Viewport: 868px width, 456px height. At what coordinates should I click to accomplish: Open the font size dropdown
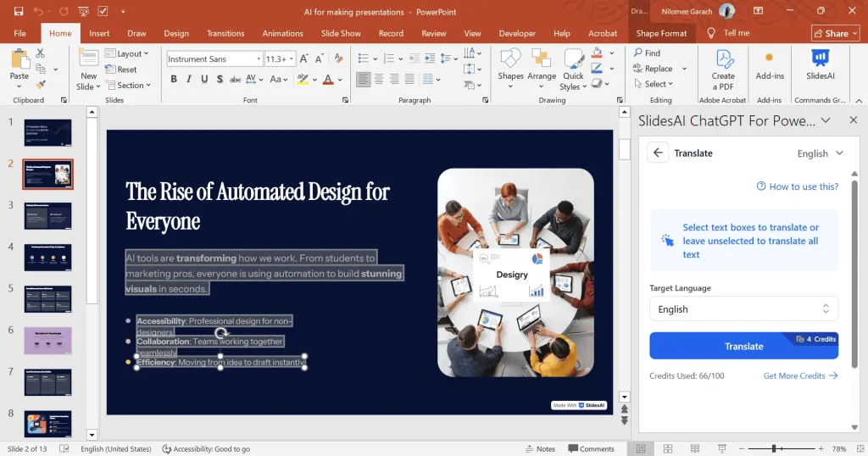tap(292, 58)
